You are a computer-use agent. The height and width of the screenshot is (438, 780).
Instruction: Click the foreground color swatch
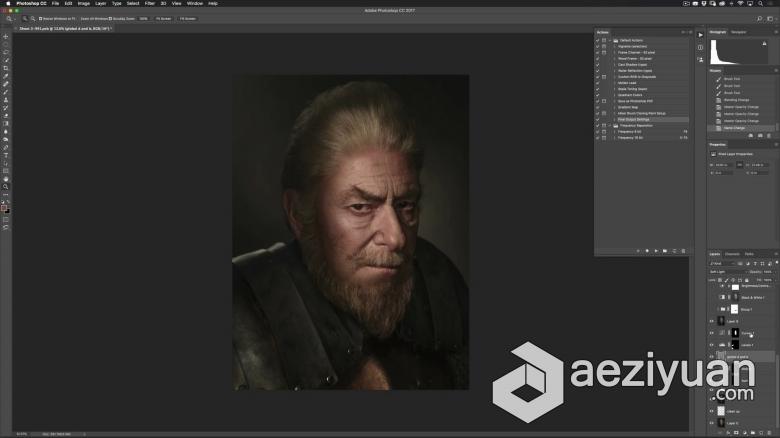4,208
